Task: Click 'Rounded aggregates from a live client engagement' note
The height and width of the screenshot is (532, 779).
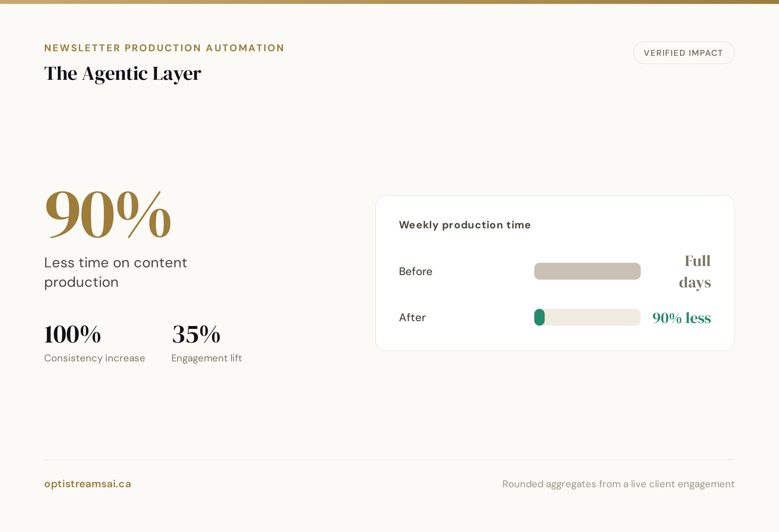Action: pyautogui.click(x=618, y=484)
